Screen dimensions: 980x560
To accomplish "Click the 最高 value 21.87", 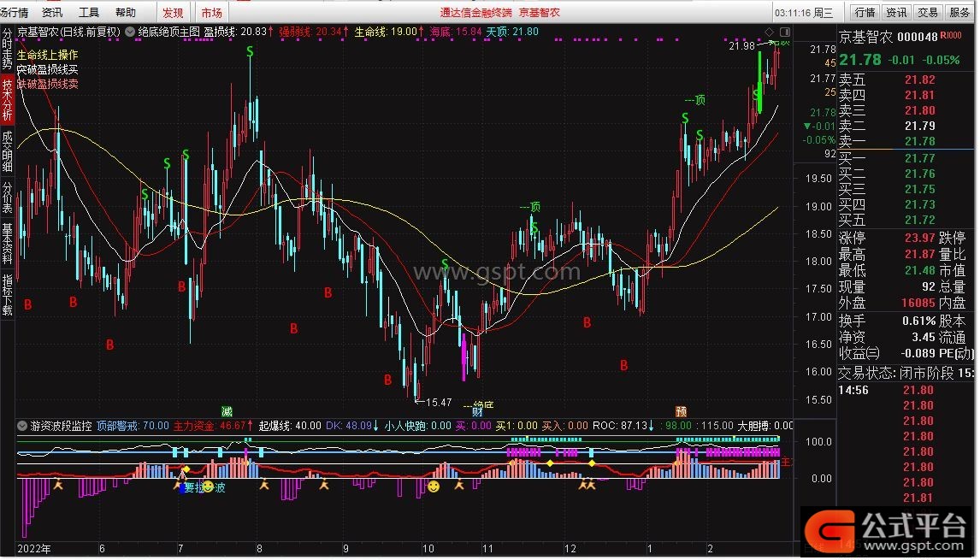I will coord(920,255).
